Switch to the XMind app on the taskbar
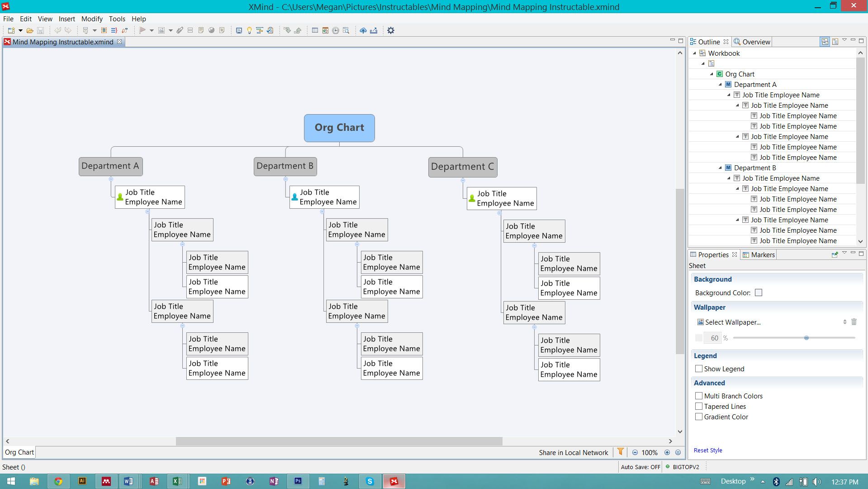Viewport: 868px width, 489px height. click(x=394, y=481)
